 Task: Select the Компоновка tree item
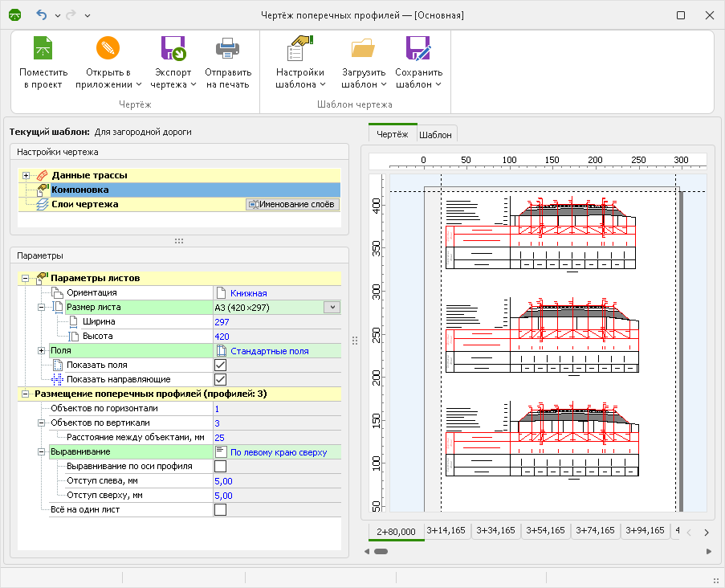(80, 190)
